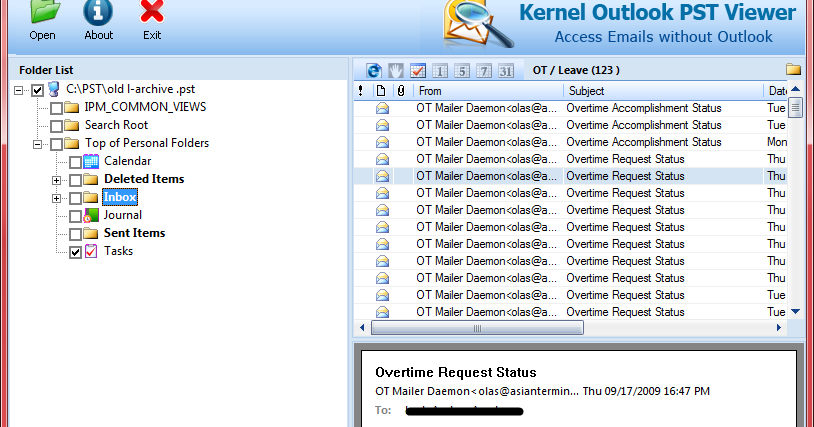Viewport: 814px width, 427px height.
Task: Check the Calendar folder checkbox
Action: click(75, 162)
